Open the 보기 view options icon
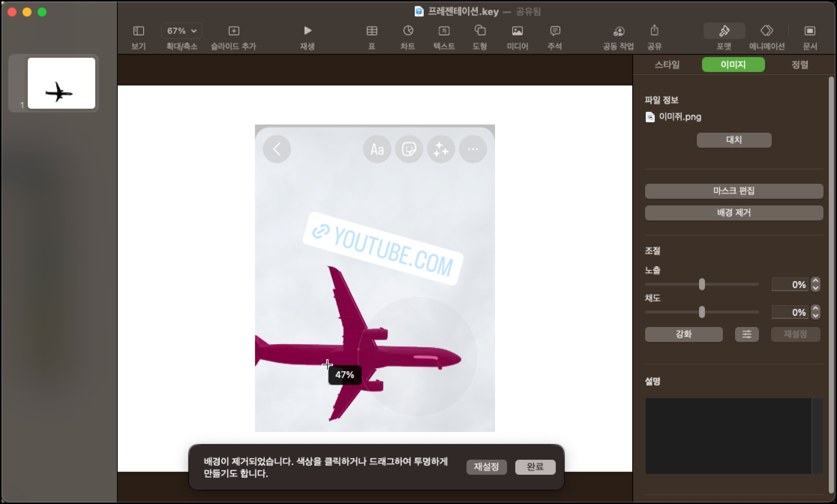The image size is (837, 504). [138, 31]
